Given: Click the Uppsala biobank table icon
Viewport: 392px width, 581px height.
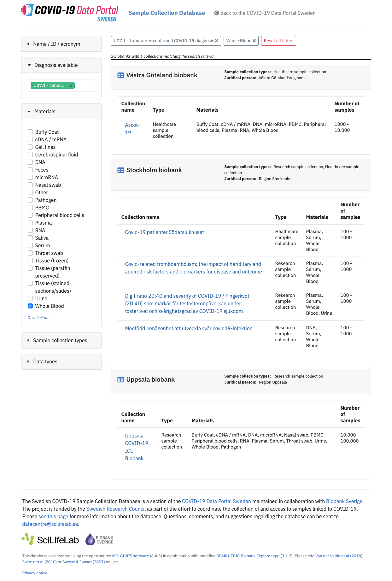Looking at the screenshot, I should click(x=120, y=380).
